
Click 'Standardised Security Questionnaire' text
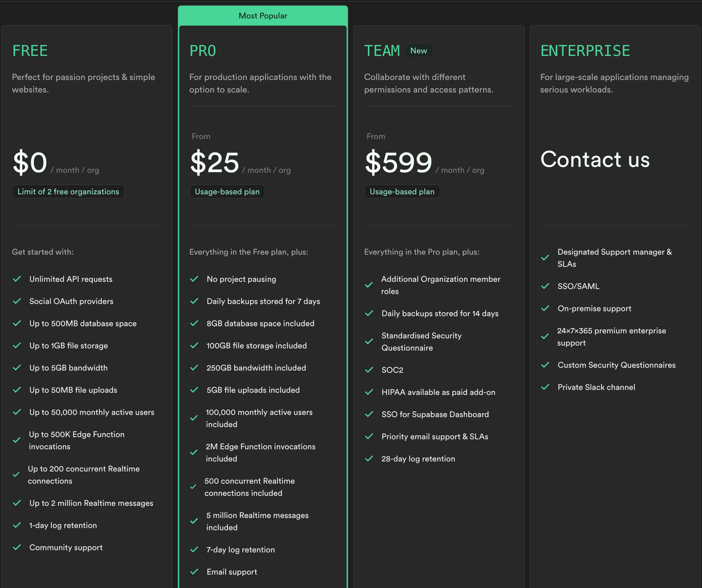click(x=422, y=341)
